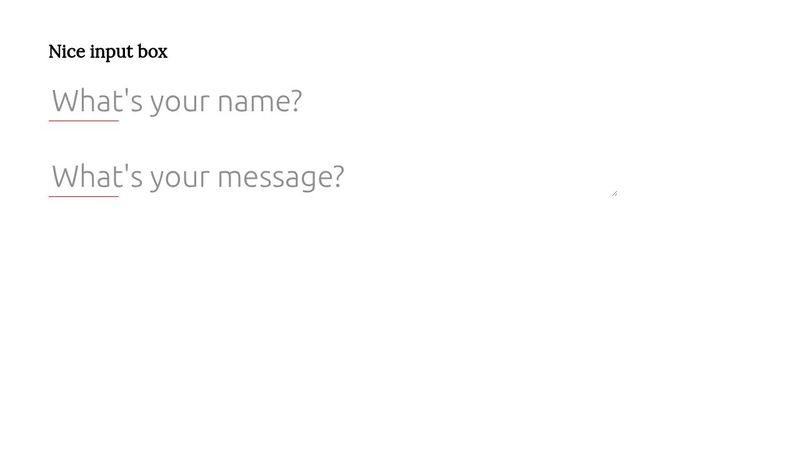This screenshot has height=450, width=800.
Task: Click the word "box" in the heading
Action: pos(153,52)
